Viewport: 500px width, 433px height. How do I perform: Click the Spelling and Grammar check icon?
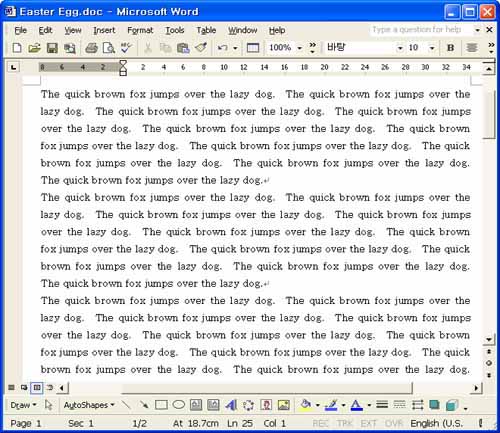[127, 48]
